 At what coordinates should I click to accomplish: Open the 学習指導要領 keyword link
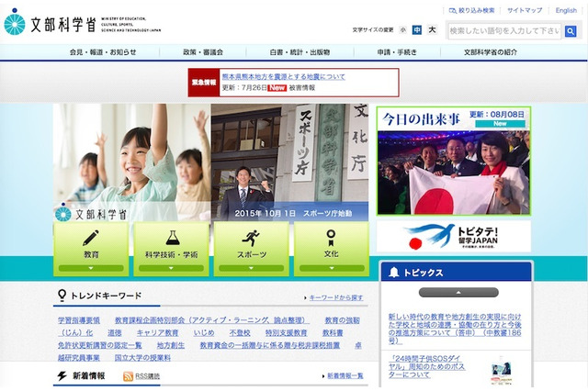coord(79,320)
